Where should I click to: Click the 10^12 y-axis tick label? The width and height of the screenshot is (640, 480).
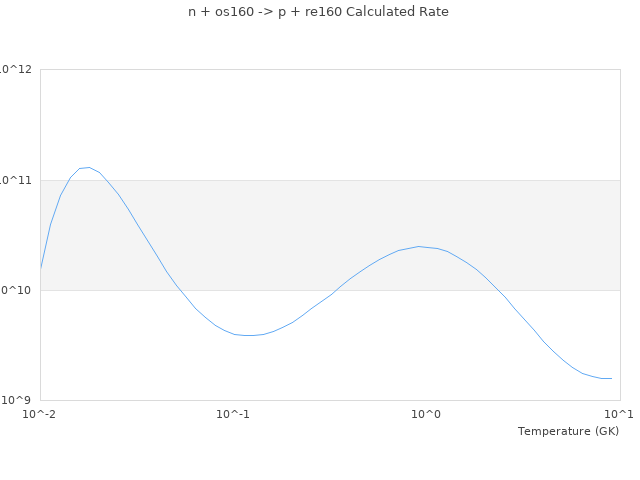coord(16,69)
